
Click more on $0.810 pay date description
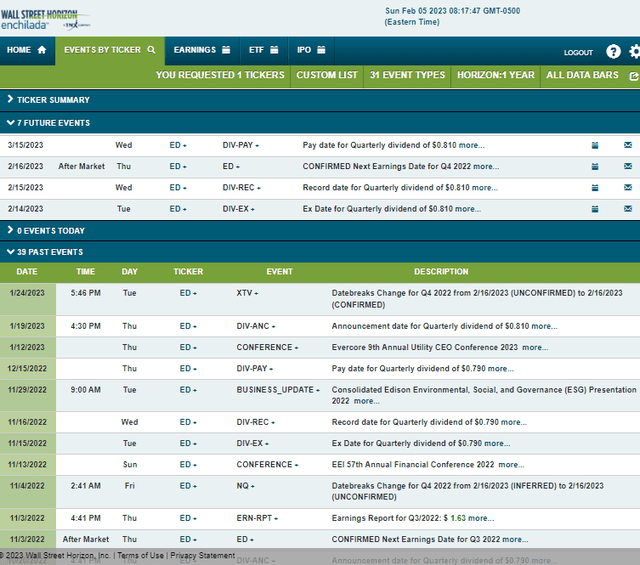pyautogui.click(x=471, y=145)
